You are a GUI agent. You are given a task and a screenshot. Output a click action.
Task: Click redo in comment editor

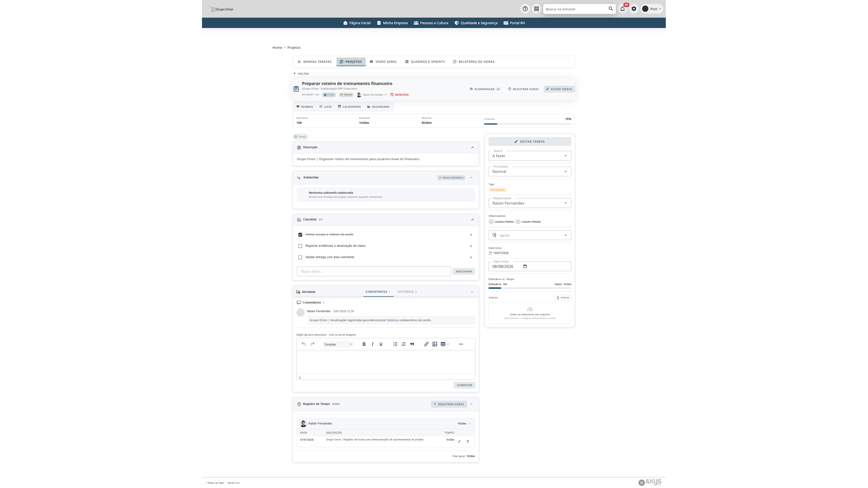click(x=312, y=344)
